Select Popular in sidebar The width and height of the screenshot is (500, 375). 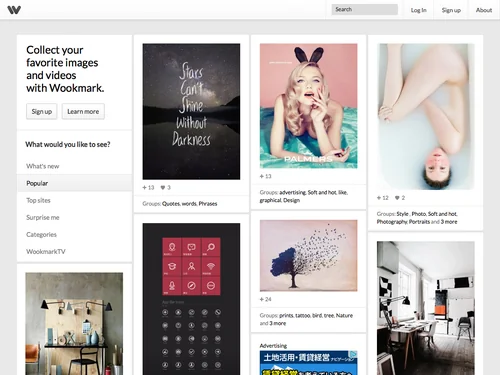tap(74, 183)
